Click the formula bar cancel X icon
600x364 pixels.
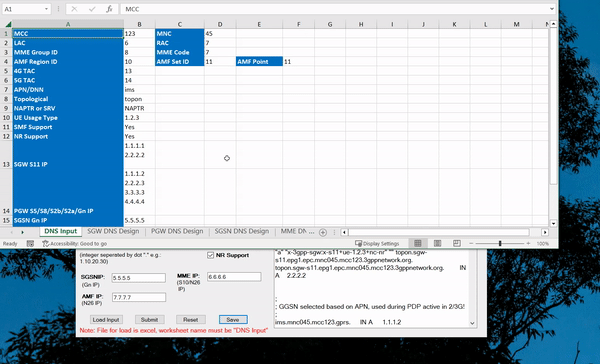tap(74, 9)
